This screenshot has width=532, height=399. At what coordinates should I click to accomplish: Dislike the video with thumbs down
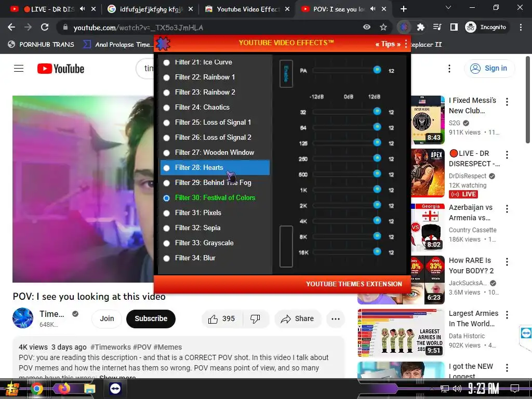(256, 318)
